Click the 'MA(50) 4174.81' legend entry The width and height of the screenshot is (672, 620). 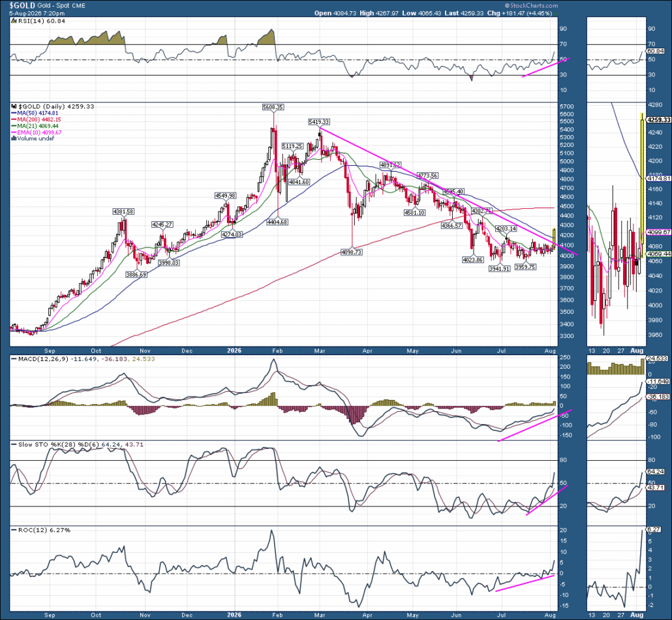pyautogui.click(x=35, y=113)
